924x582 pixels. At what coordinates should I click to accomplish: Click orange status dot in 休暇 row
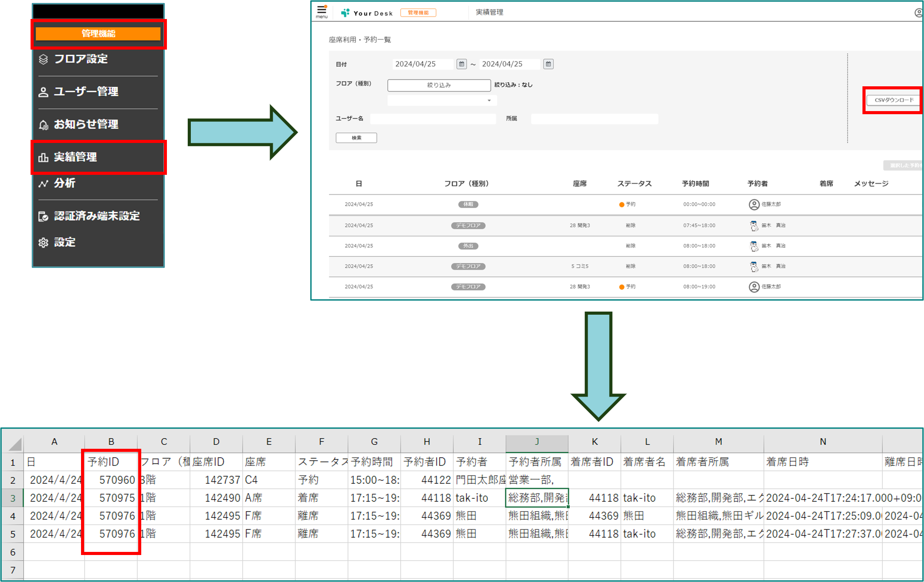[x=622, y=204]
